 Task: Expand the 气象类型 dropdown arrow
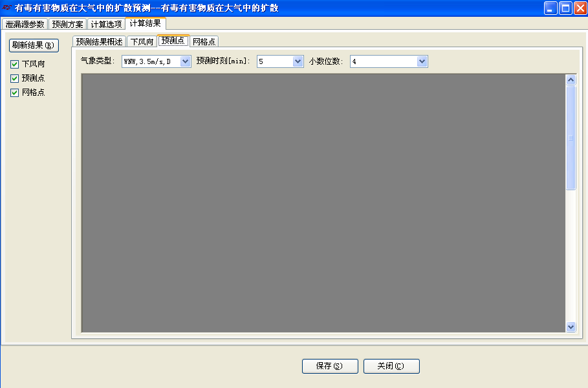(185, 61)
